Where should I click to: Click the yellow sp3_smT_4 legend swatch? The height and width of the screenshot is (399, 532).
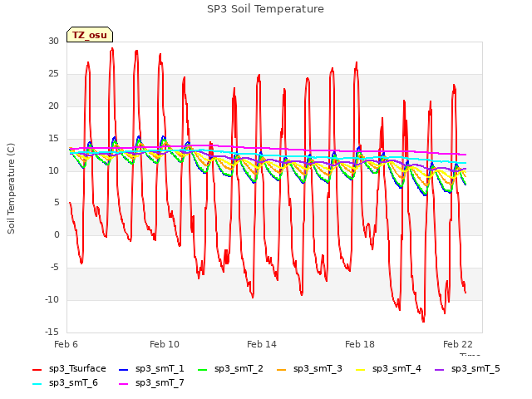click(360, 369)
